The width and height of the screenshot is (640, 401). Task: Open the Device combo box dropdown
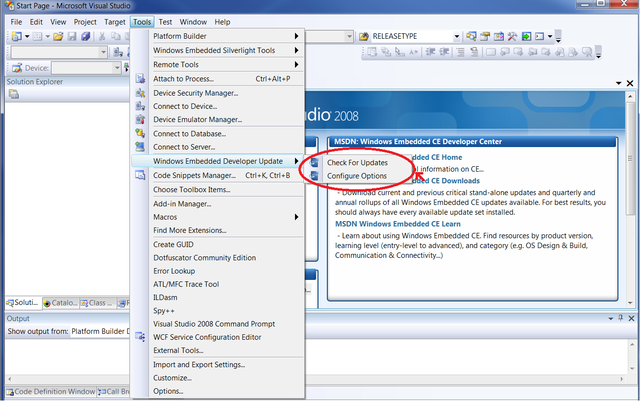117,68
